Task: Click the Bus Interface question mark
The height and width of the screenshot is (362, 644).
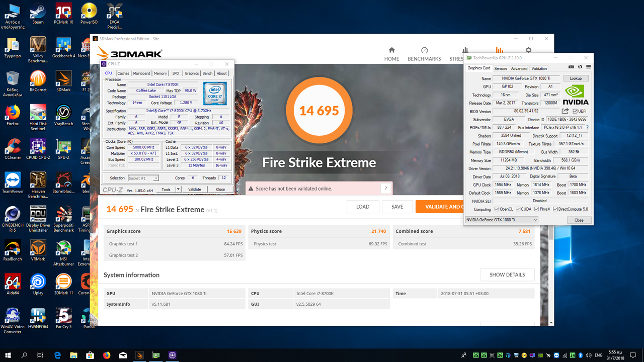Action: pos(587,128)
